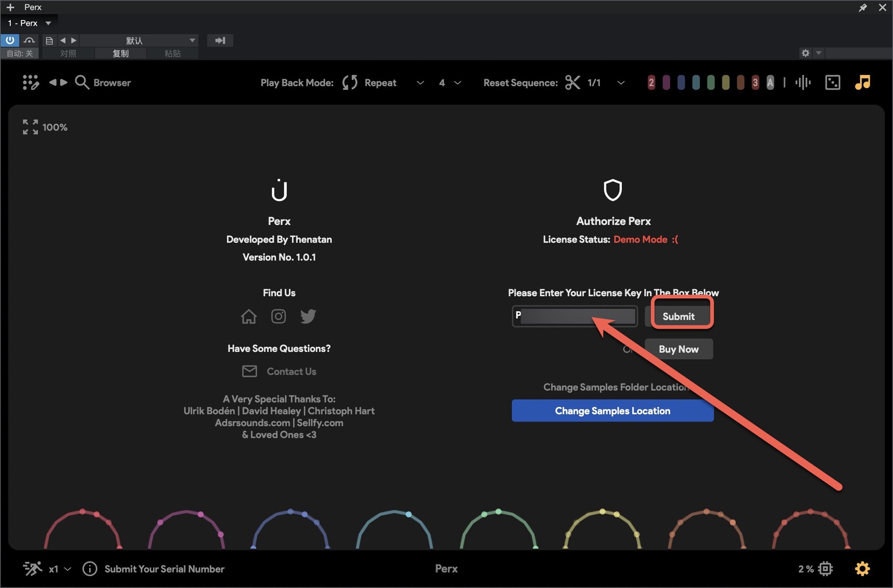Expand the arrow beside host gear icon
Screen dimensions: 893x588
[819, 53]
